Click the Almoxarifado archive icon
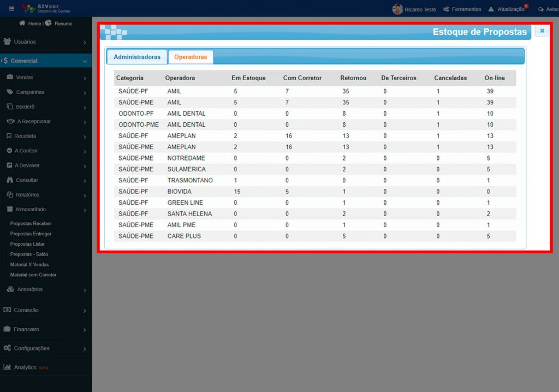The image size is (559, 392). tap(10, 209)
